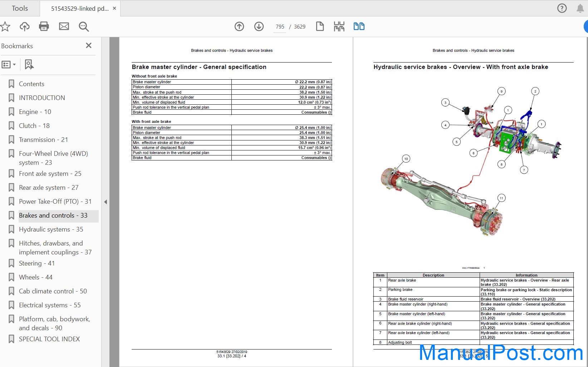The image size is (588, 367).
Task: Click '12.0 cm³ (0.73 in³)' value cell
Action: [x=281, y=102]
